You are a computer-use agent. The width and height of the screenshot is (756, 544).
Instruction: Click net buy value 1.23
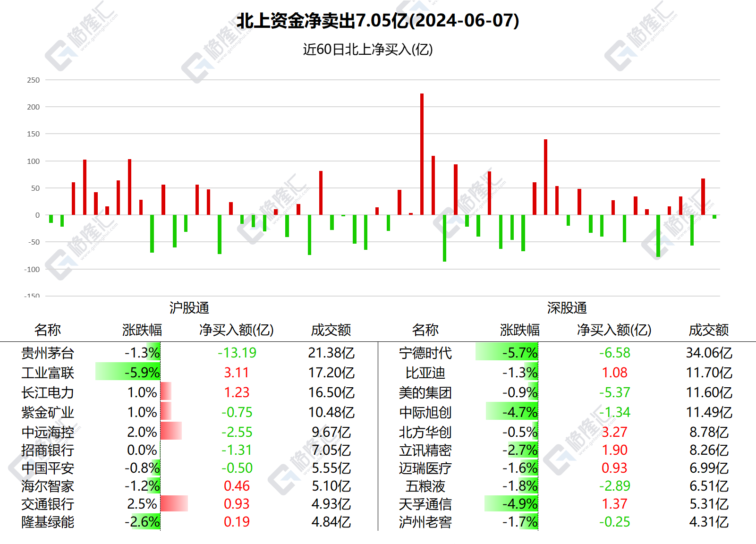237,392
